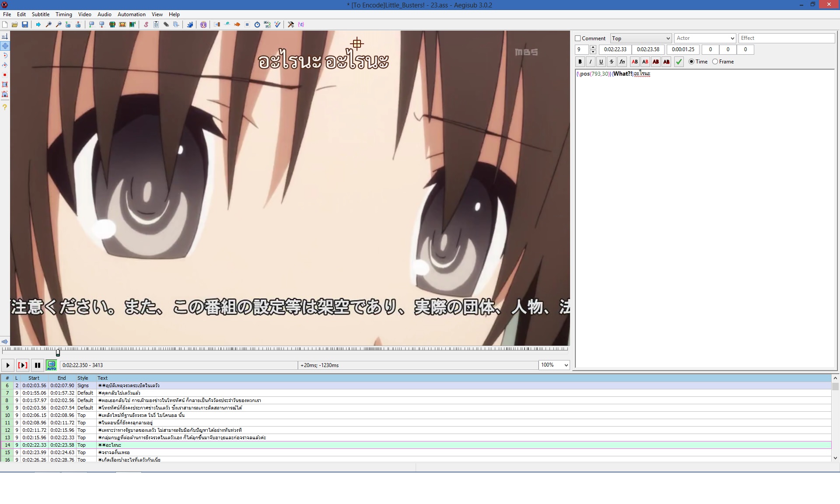Toggle bold formatting button

580,62
